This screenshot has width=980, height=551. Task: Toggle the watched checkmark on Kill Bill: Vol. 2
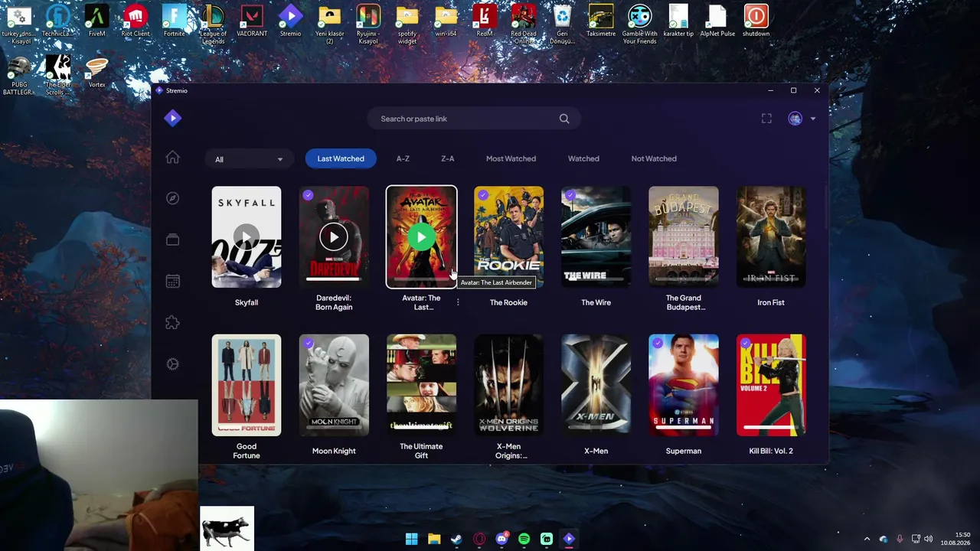coord(744,344)
